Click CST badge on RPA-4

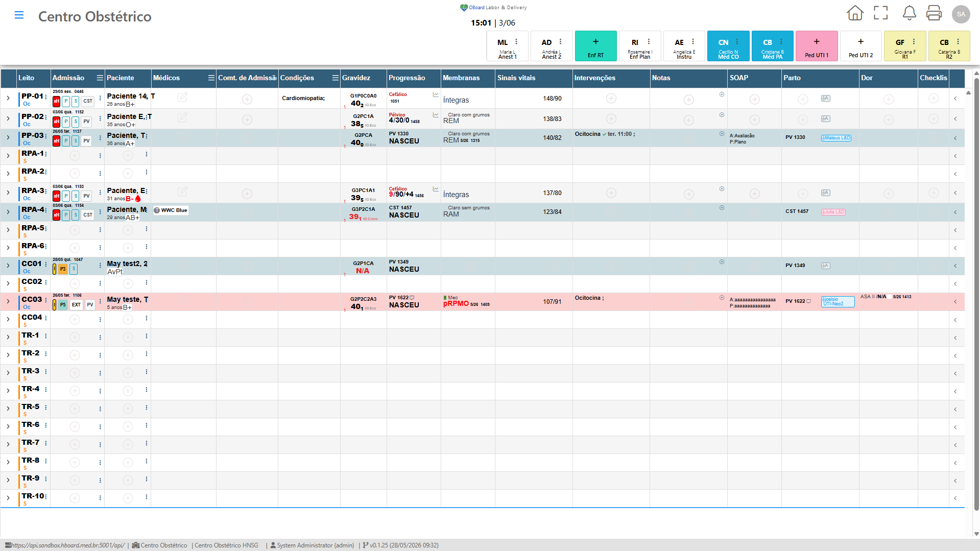[88, 215]
